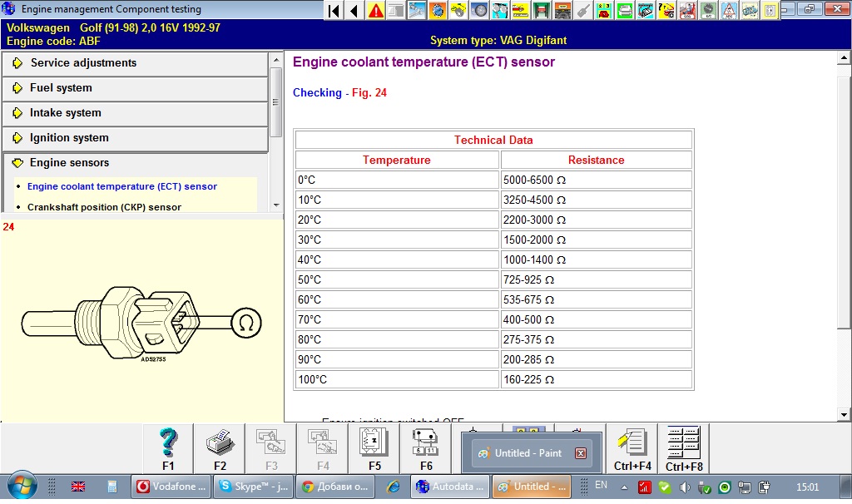Screen dimensions: 852x504
Task: Go back with the left arrow toolbar icon
Action: tap(354, 11)
